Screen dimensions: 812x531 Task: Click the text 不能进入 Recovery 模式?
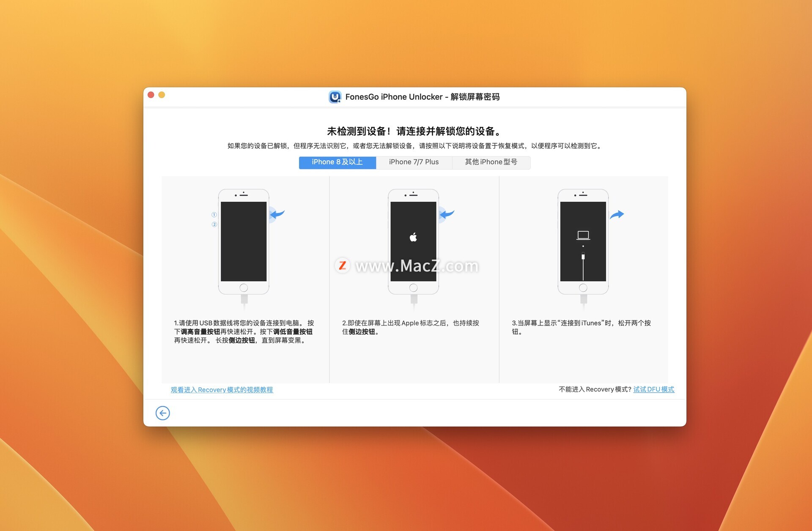coord(595,389)
